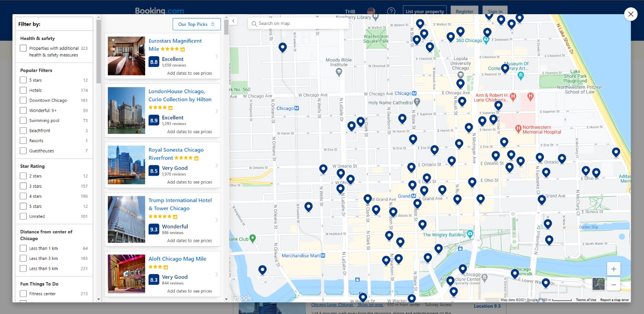This screenshot has width=644, height=314.
Task: Click the Merchandise Mart metro station icon
Action: pyautogui.click(x=323, y=256)
